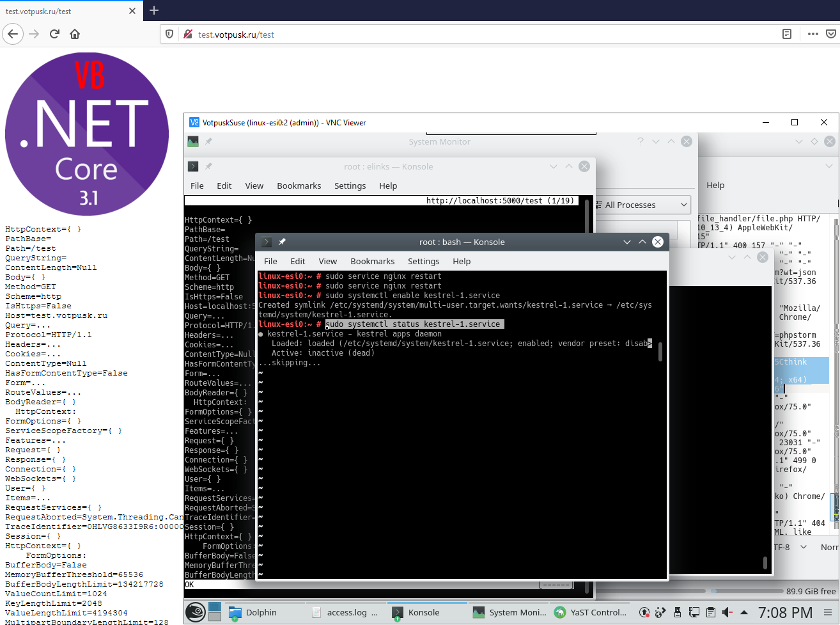
Task: Close the bash Konsole window
Action: tap(658, 242)
